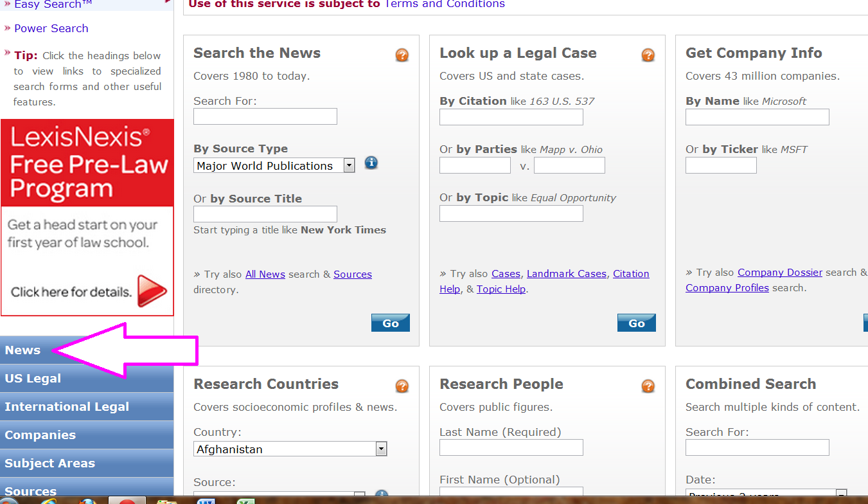The height and width of the screenshot is (504, 868).
Task: Open the International Legal sidebar section
Action: pos(87,407)
